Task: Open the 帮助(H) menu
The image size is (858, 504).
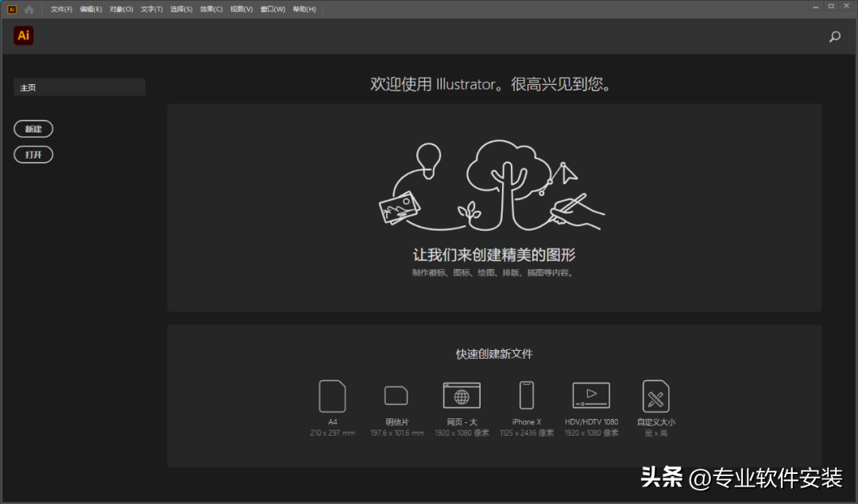Action: [x=304, y=10]
